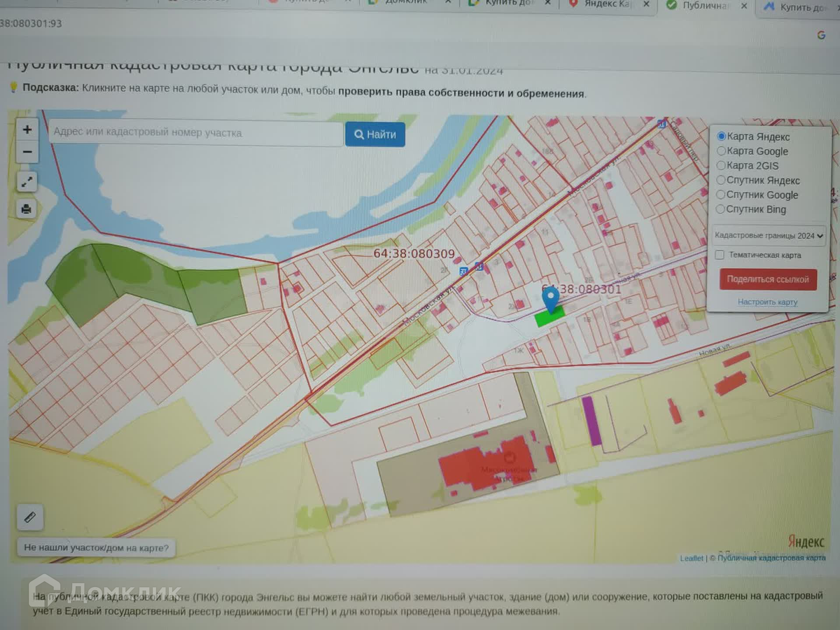This screenshot has height=630, width=840.
Task: Focus the address or cadastral number field
Action: [x=196, y=133]
